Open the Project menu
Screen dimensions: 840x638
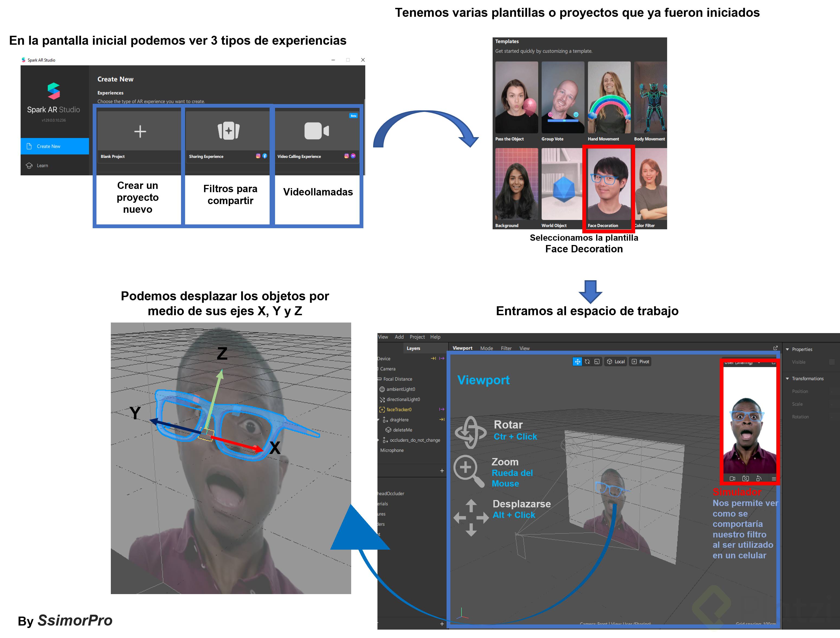(x=417, y=337)
